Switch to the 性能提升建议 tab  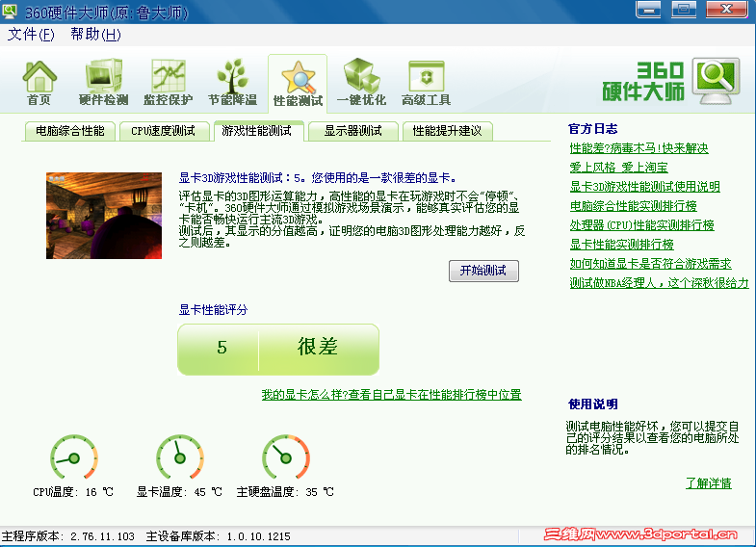pyautogui.click(x=447, y=131)
